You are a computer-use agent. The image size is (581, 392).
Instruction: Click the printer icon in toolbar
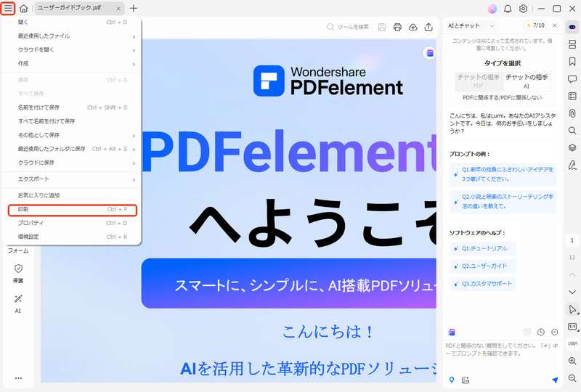tap(397, 27)
